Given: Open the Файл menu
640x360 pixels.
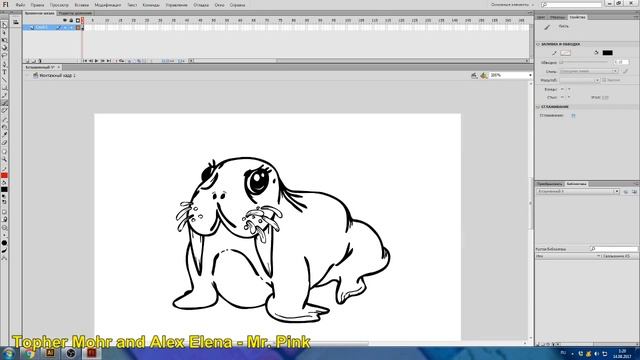Looking at the screenshot, I should [x=20, y=5].
